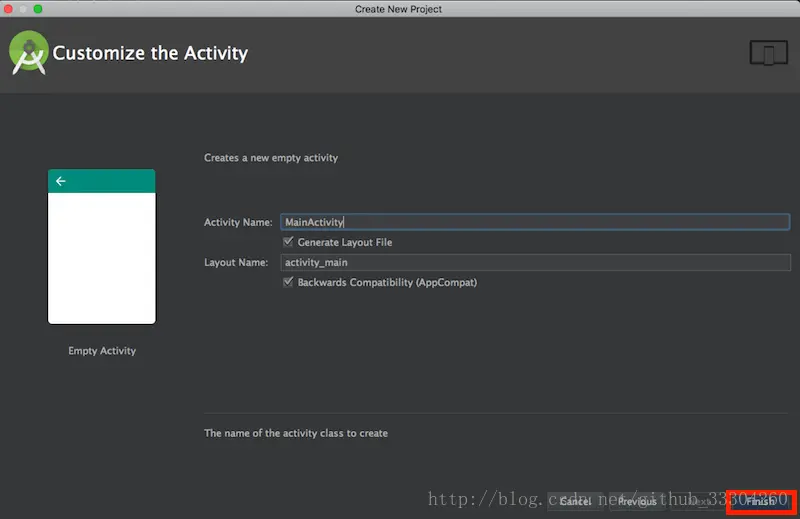The height and width of the screenshot is (519, 800).
Task: Click the Android Studio logo icon
Action: coord(29,53)
